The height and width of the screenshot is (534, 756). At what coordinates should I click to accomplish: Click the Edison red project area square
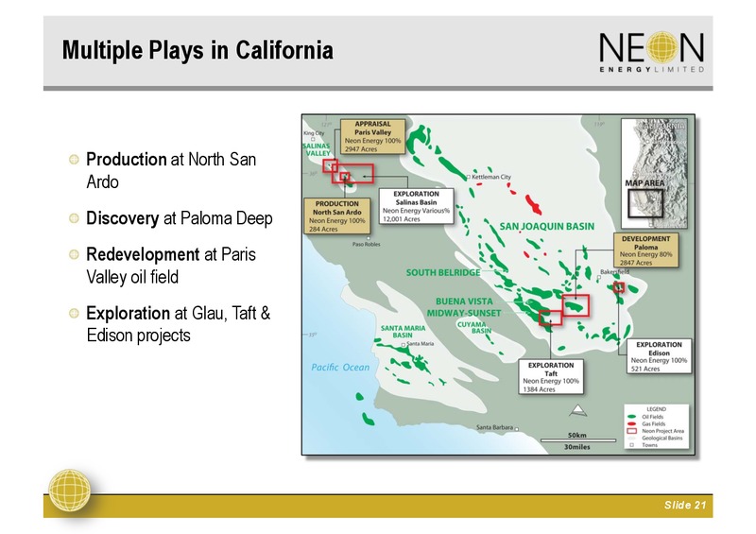[x=619, y=287]
